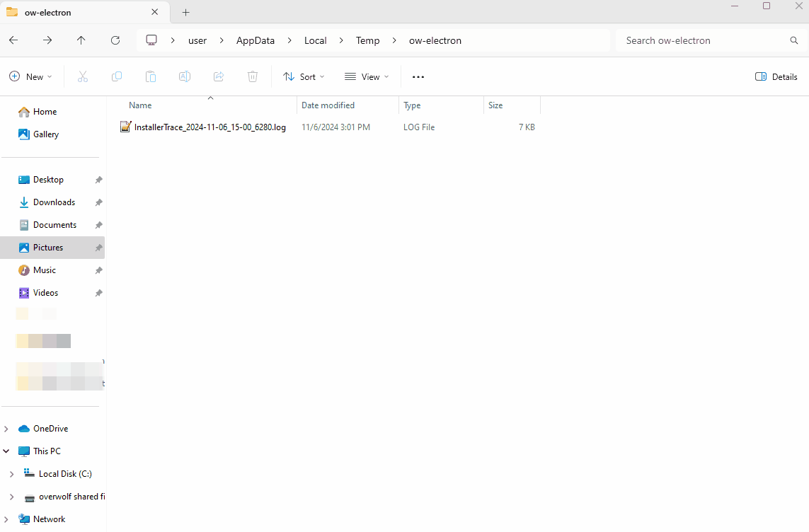Click the Paste toolbar icon
The height and width of the screenshot is (532, 809).
tap(151, 77)
